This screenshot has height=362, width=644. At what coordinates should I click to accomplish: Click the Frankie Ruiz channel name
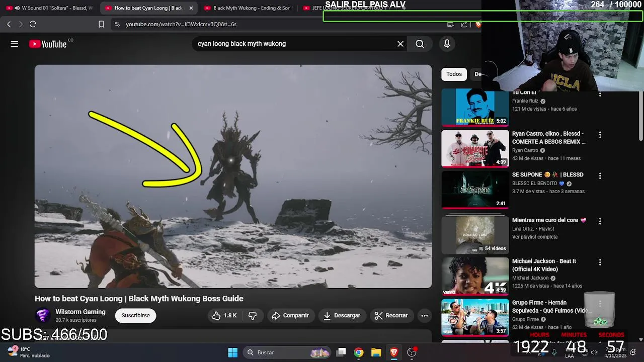(x=525, y=101)
